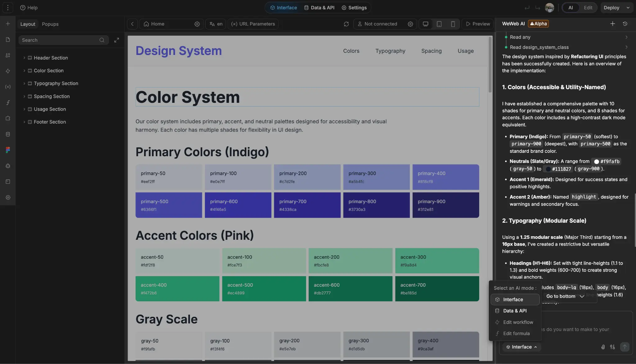Expand the layout tree with arrows icon
Screen dimensions: 636x364
click(116, 40)
